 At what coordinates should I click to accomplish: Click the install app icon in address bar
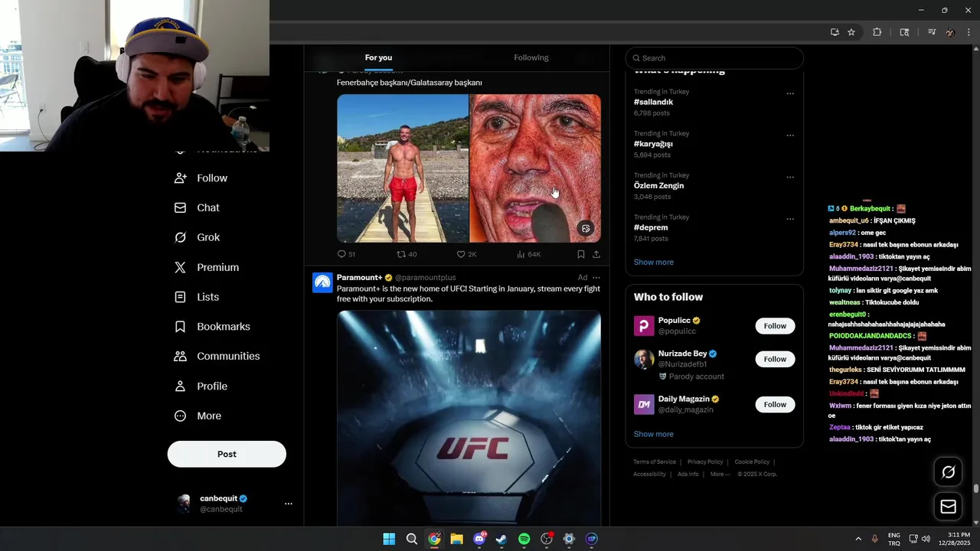pos(835,32)
